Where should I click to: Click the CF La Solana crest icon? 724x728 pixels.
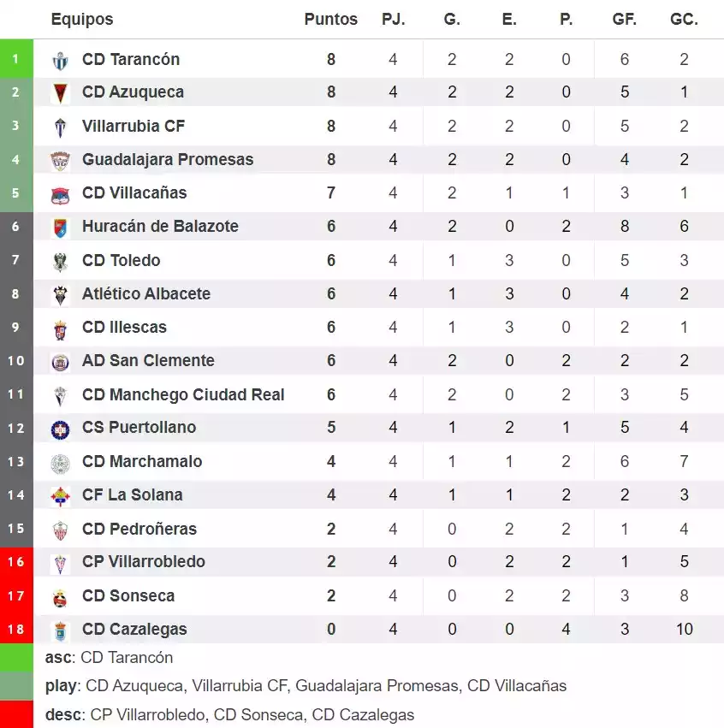point(60,496)
